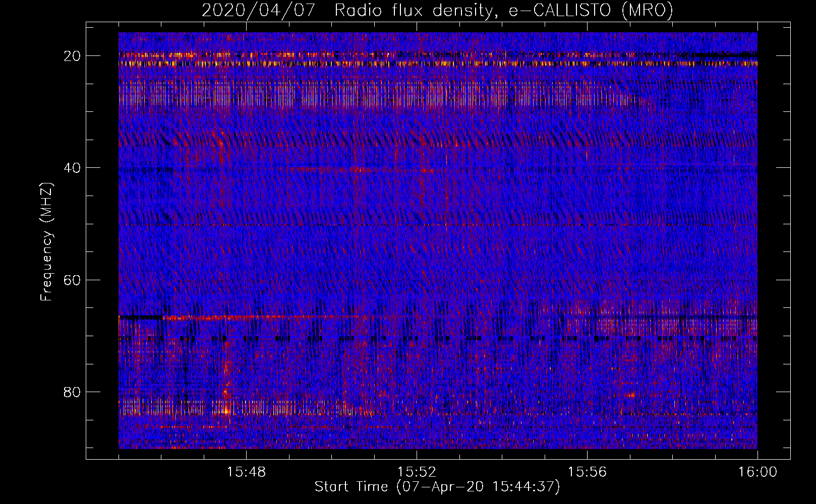
Task: Click the 'Start Time (07-Apr-20 15:44:37)' label
Action: (x=437, y=487)
